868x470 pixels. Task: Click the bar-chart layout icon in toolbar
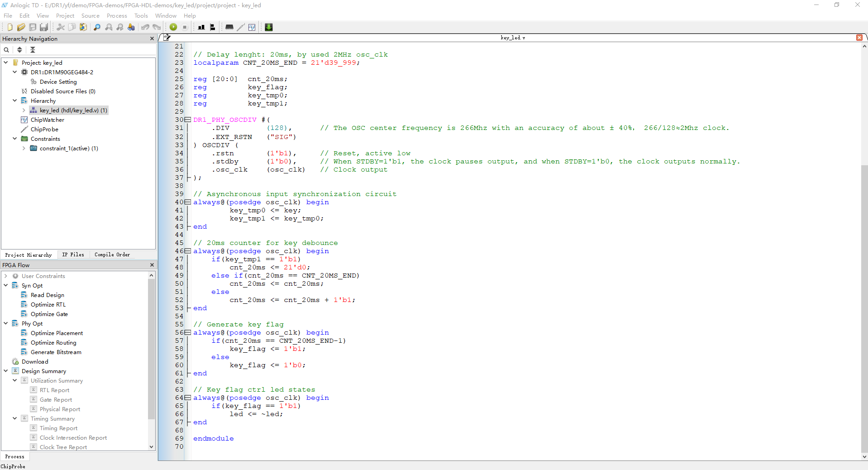[x=201, y=27]
